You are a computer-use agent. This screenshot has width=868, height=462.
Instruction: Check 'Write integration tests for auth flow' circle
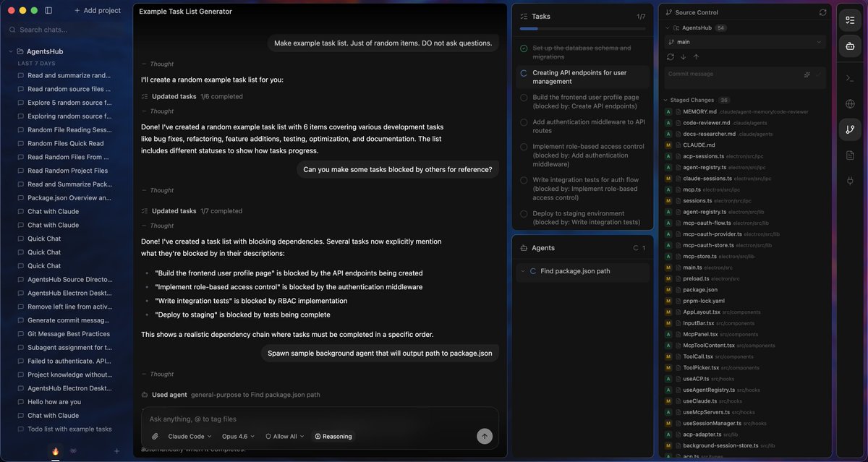click(524, 180)
